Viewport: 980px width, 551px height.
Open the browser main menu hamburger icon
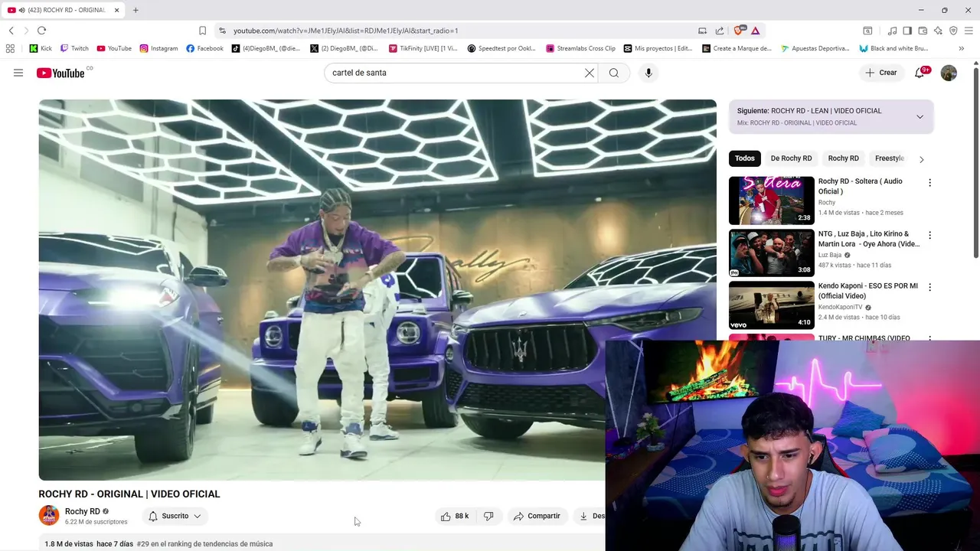coord(969,31)
